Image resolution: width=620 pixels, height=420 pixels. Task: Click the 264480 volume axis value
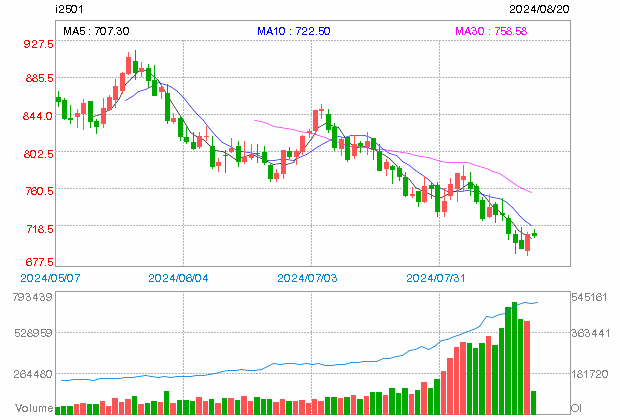pos(27,376)
